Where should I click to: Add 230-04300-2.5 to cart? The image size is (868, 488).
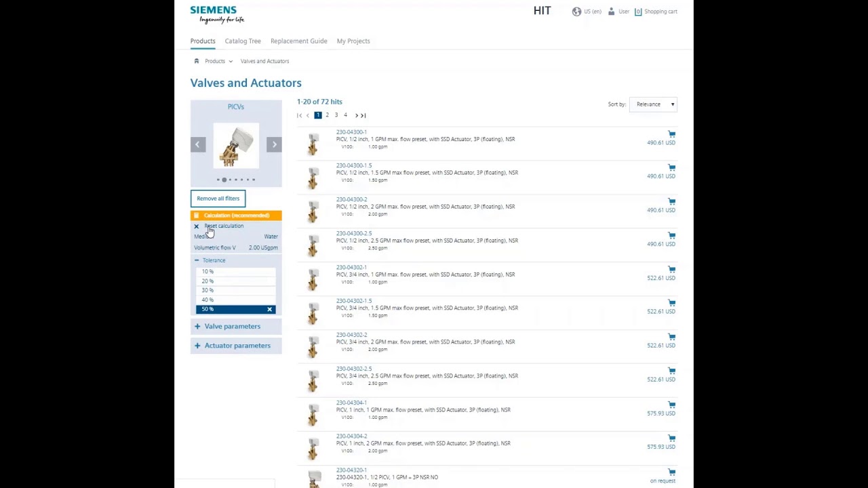pos(671,235)
